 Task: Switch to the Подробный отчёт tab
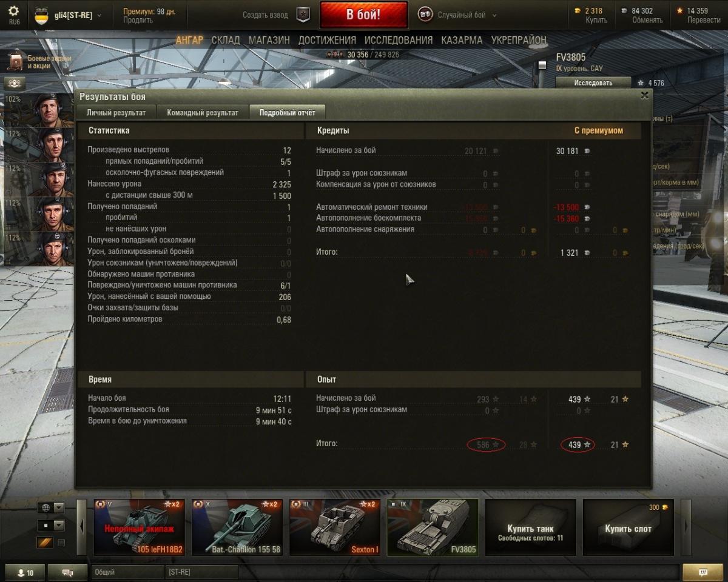point(287,112)
